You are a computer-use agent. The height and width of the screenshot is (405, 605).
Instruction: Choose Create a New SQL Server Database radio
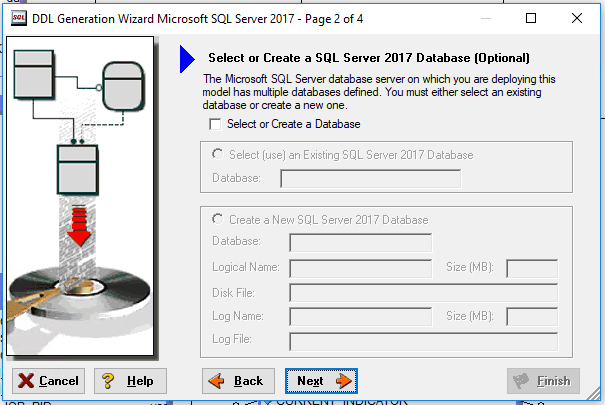(x=218, y=219)
